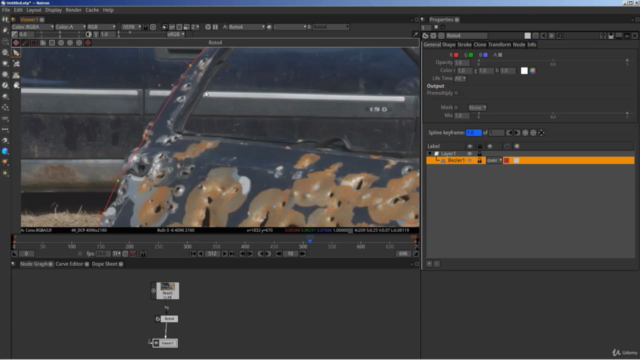Image resolution: width=640 pixels, height=360 pixels.
Task: Open the Edit menu
Action: [18, 10]
